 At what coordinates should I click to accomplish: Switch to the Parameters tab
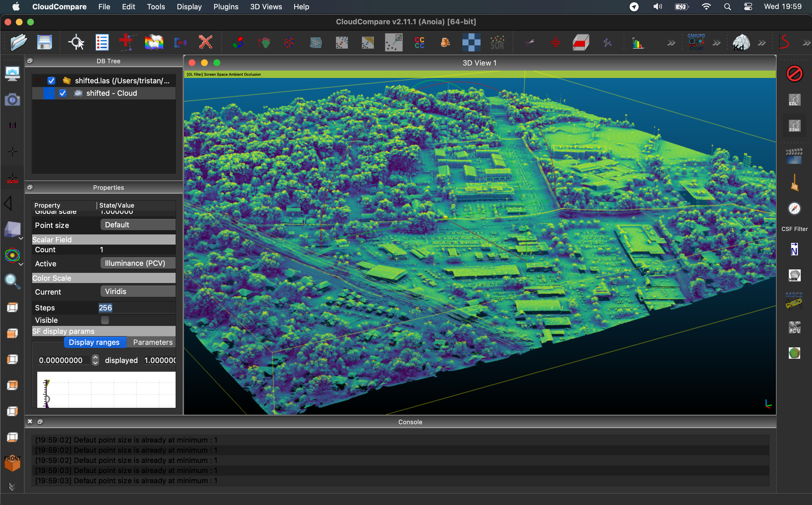click(152, 342)
